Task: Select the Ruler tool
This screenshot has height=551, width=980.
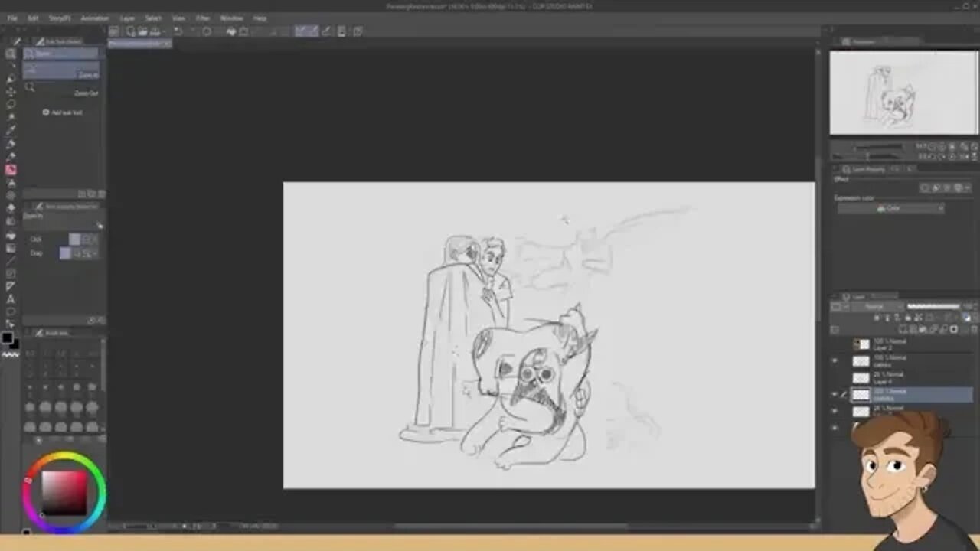Action: tap(11, 286)
